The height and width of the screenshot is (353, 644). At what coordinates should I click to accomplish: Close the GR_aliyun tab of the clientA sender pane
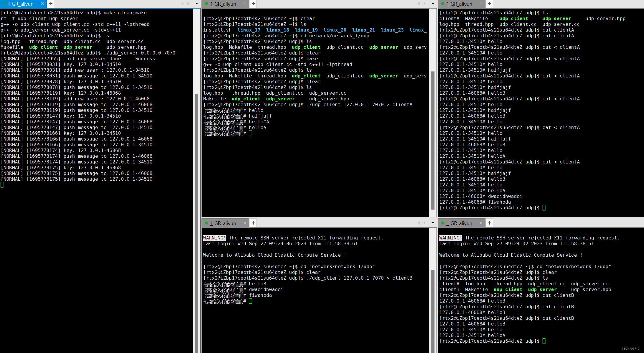[x=245, y=4]
